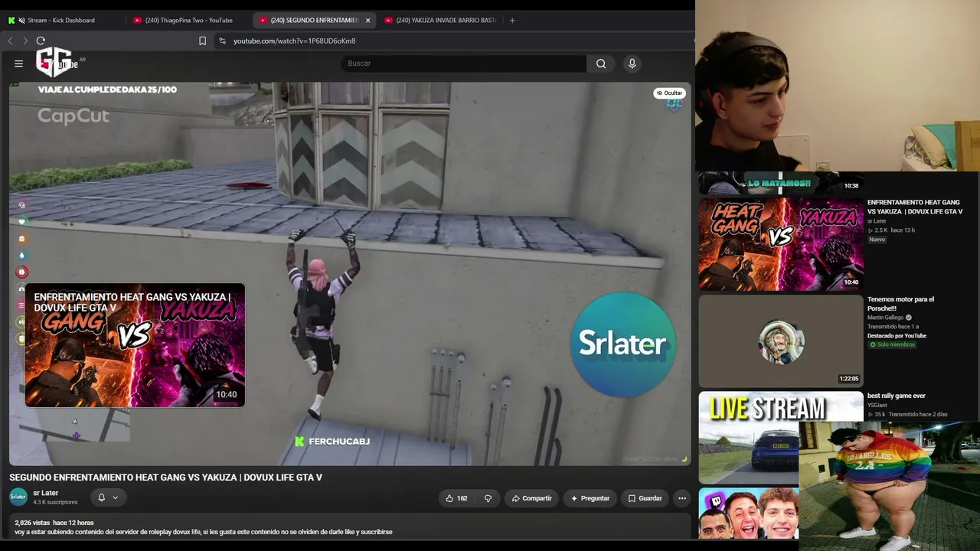Save the video with Guardar
Viewport: 980px width, 551px height.
point(645,498)
